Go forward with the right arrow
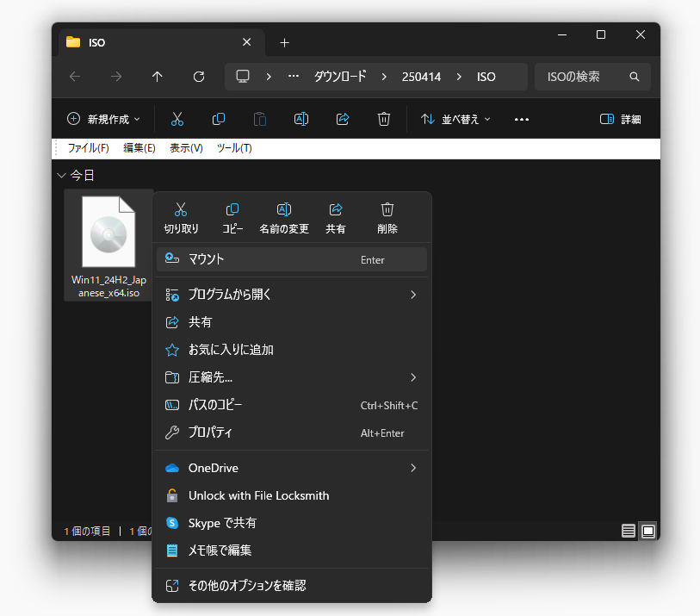This screenshot has width=700, height=616. (116, 77)
